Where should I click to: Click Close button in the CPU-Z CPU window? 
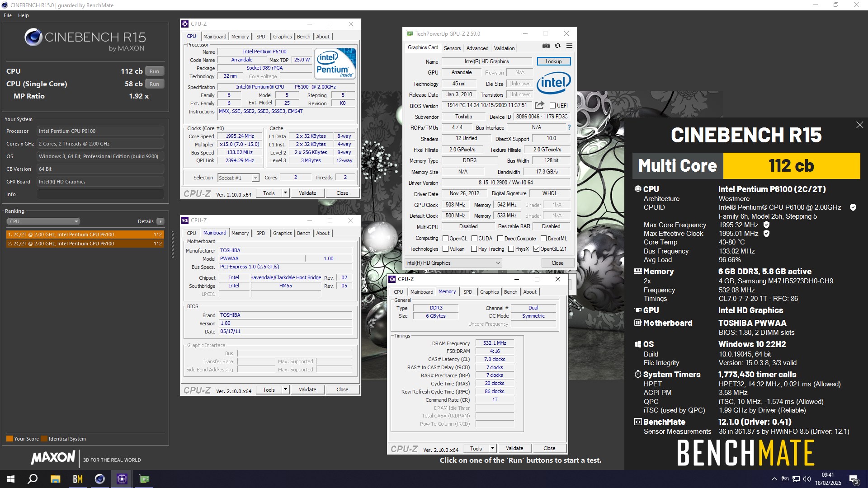342,193
